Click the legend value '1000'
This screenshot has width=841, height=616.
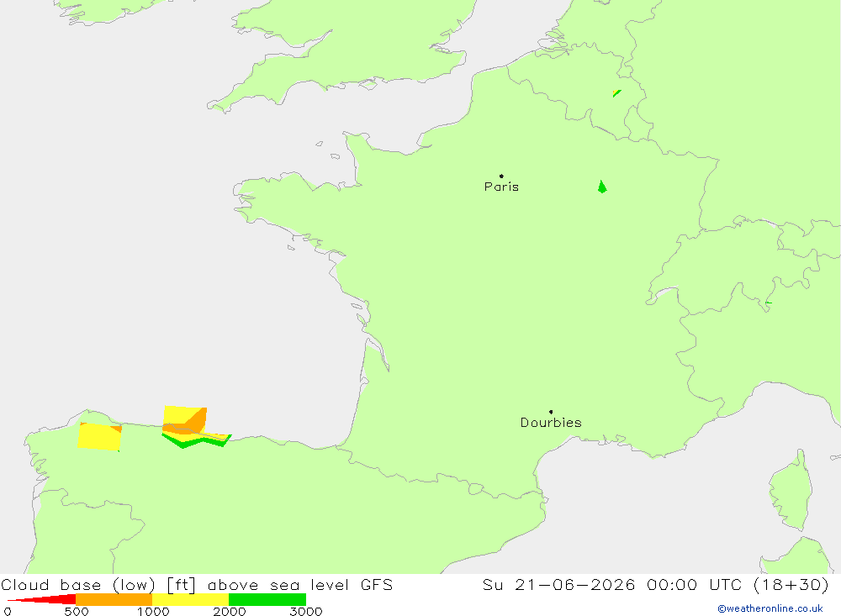coord(153,611)
